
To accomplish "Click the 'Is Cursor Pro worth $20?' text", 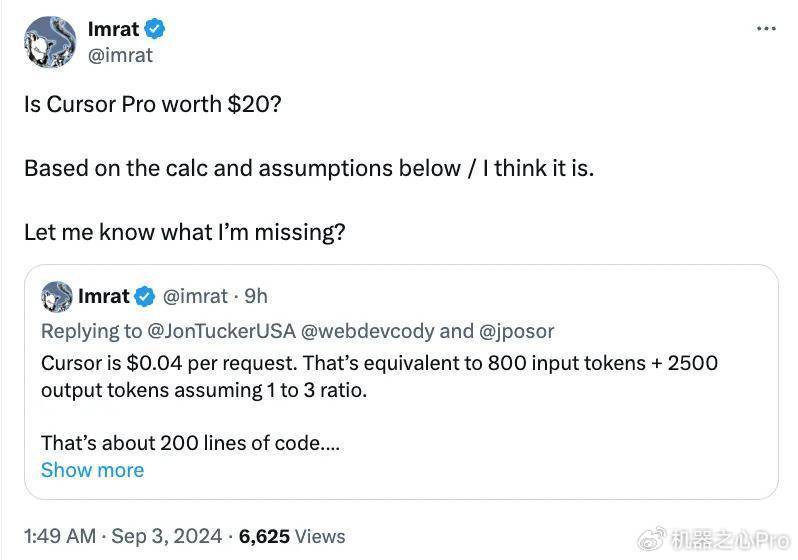I will point(153,104).
